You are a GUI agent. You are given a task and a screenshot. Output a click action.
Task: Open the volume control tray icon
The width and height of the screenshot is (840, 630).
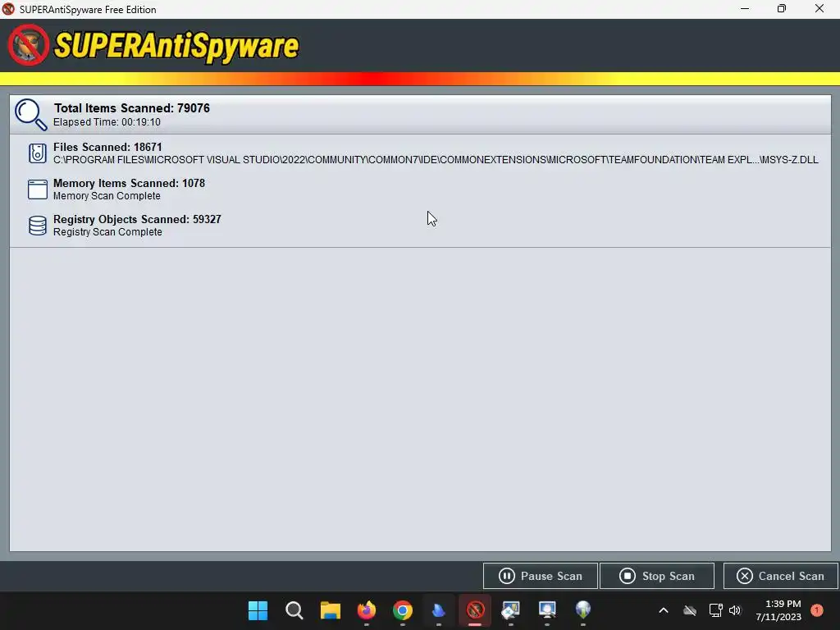tap(735, 610)
